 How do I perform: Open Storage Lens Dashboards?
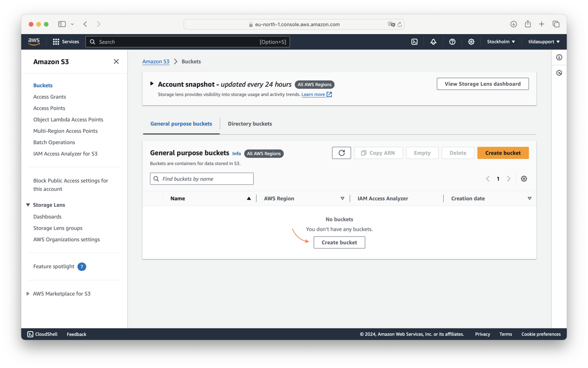tap(47, 217)
